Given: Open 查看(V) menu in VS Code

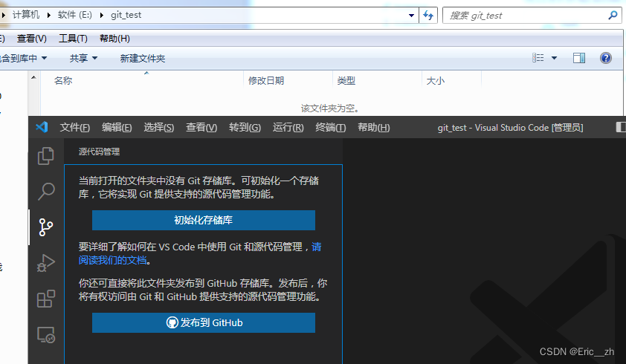Looking at the screenshot, I should [201, 127].
